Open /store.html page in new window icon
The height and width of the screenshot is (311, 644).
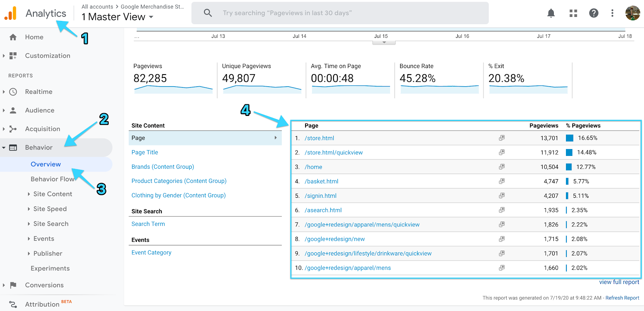tap(502, 138)
